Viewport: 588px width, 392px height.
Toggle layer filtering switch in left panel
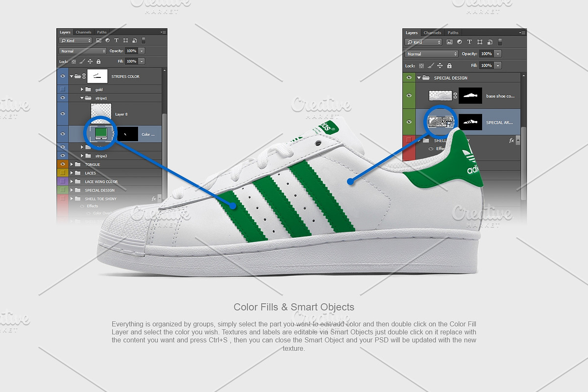coord(143,41)
